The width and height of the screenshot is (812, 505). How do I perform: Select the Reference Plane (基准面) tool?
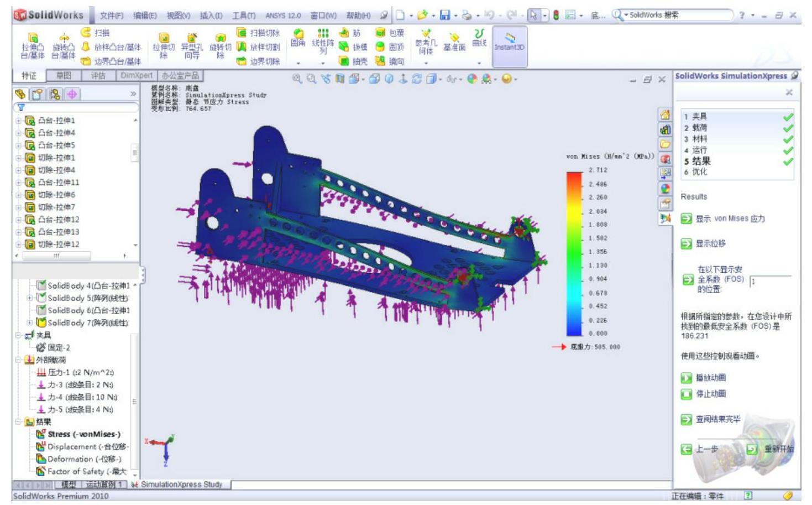[x=454, y=42]
